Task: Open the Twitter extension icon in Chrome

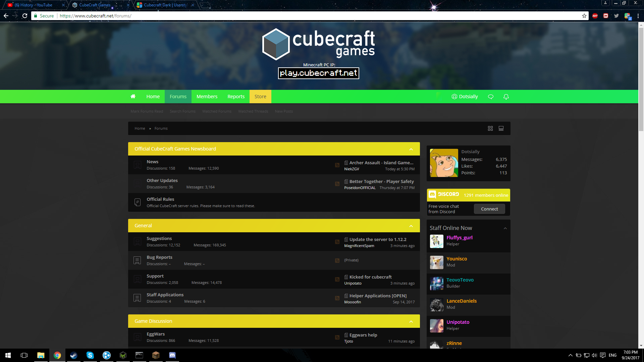Action: tap(616, 16)
